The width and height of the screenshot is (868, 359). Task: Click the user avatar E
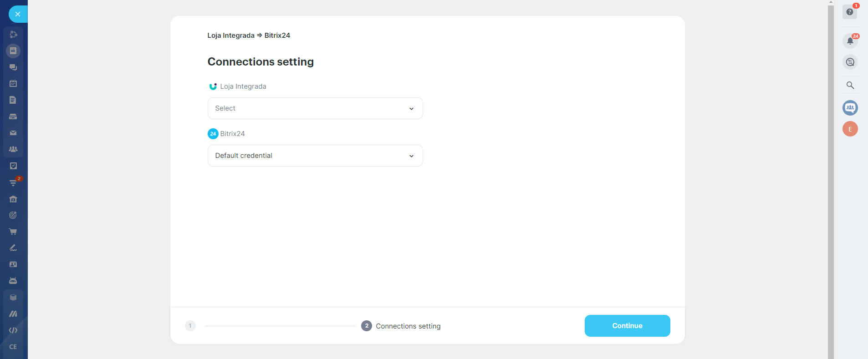(850, 129)
